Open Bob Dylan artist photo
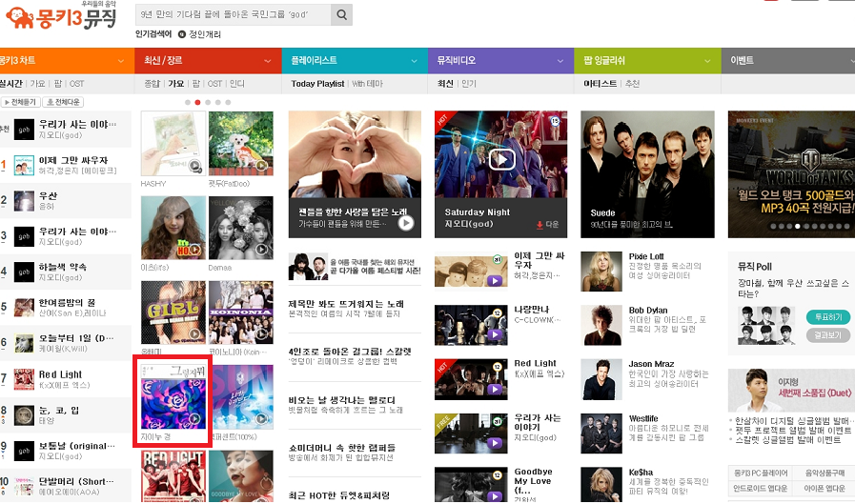The height and width of the screenshot is (504, 855). 601,325
